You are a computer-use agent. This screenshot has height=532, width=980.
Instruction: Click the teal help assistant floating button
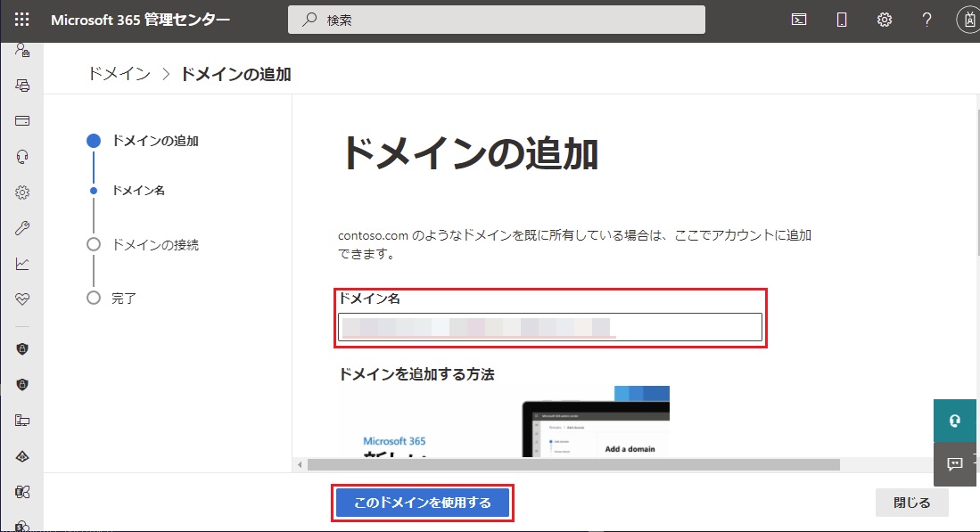click(x=956, y=421)
